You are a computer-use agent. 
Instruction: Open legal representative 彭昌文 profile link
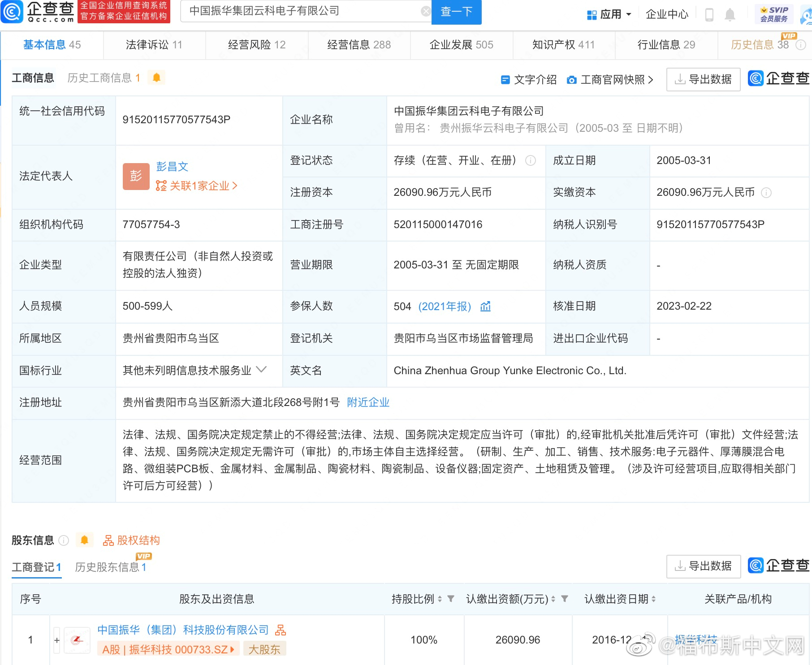point(172,167)
